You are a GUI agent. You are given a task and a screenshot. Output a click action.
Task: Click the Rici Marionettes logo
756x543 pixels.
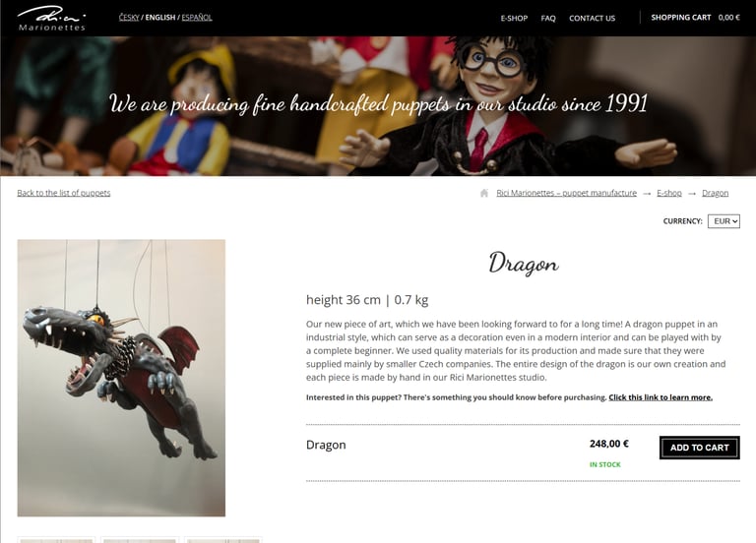(51, 19)
